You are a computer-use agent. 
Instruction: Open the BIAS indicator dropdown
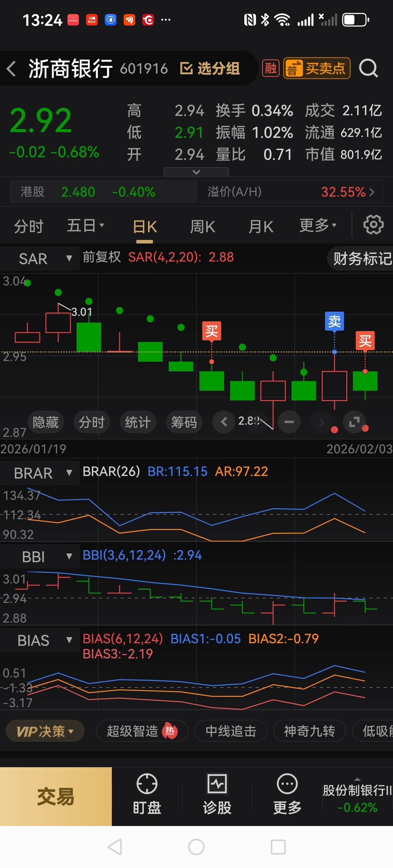[x=40, y=640]
